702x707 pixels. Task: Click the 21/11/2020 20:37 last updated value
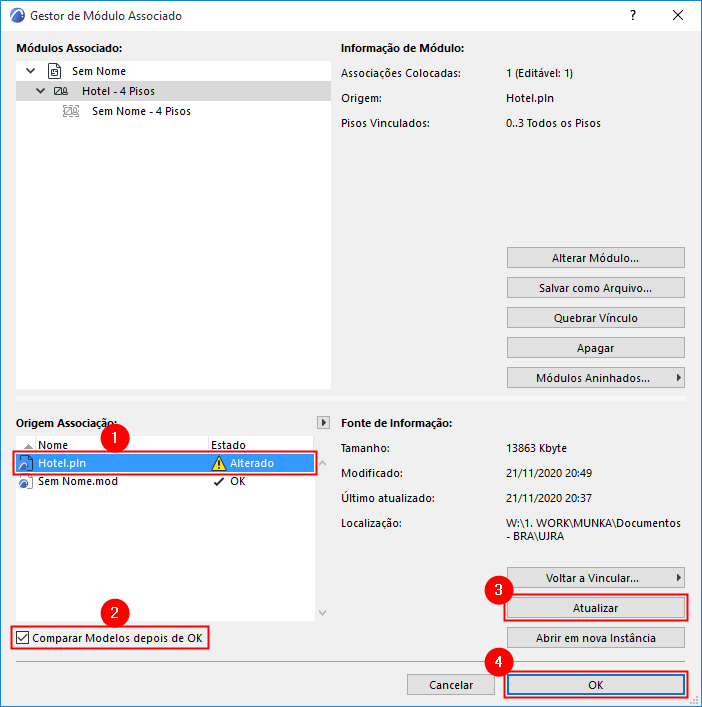(549, 498)
